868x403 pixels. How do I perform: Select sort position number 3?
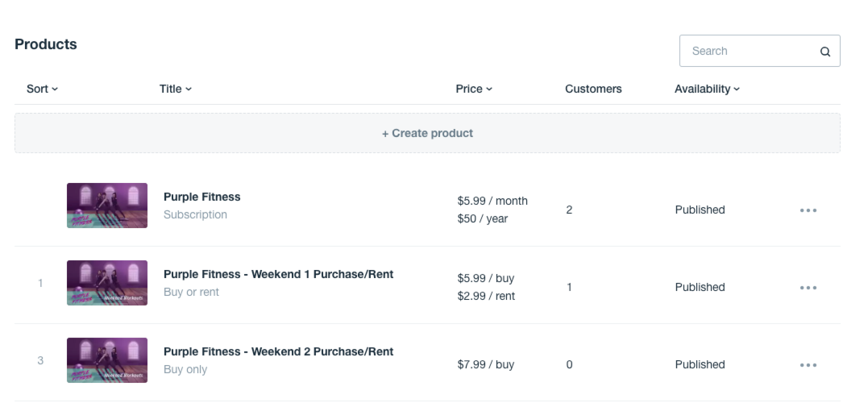(40, 360)
